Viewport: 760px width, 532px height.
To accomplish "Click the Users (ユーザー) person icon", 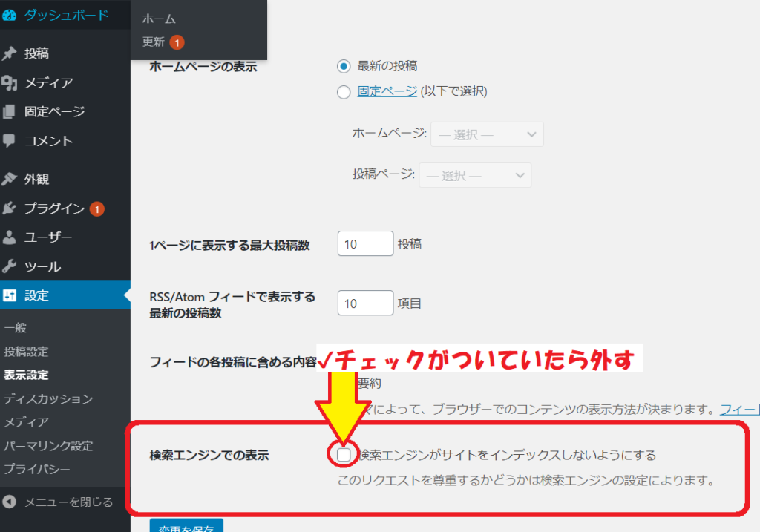I will pyautogui.click(x=9, y=237).
